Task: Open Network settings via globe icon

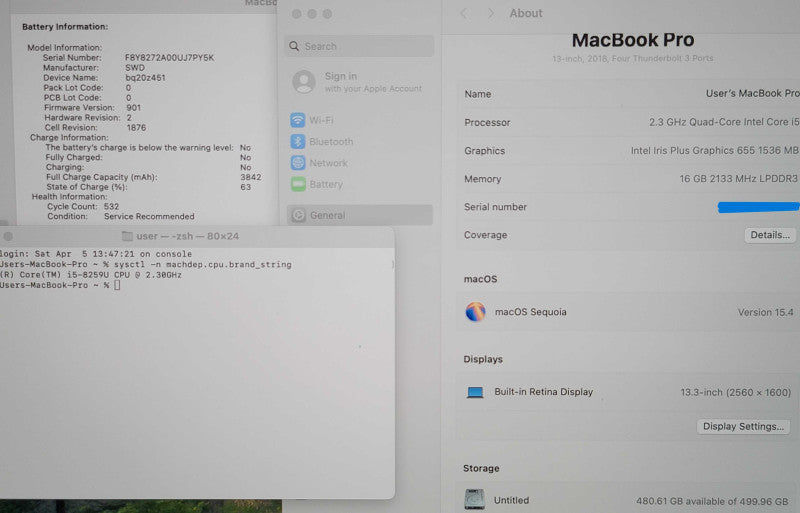Action: click(x=297, y=163)
